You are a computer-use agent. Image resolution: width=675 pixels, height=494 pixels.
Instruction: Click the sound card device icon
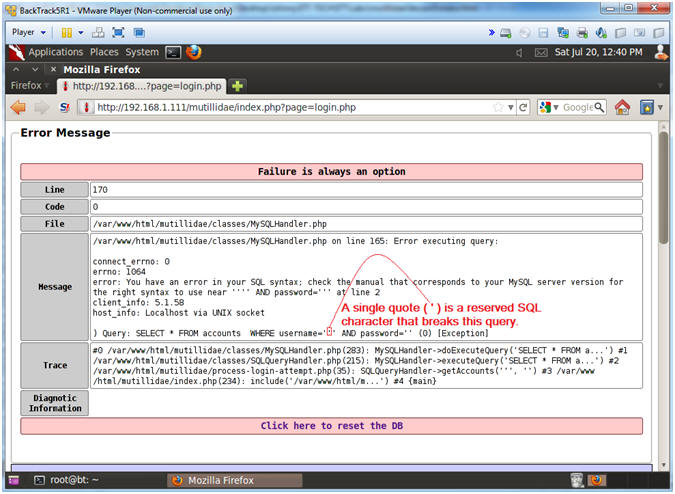(601, 33)
